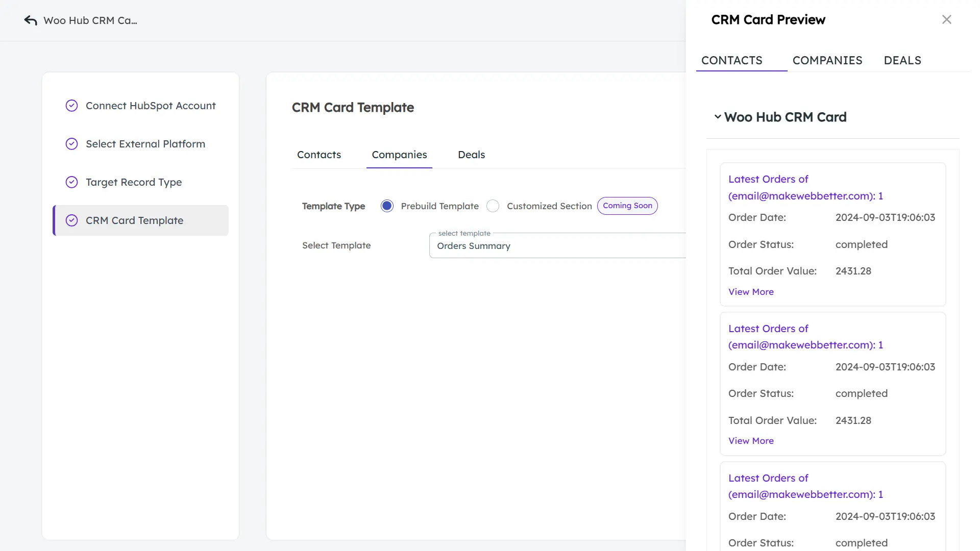Select the Prebuild Template radio button
The width and height of the screenshot is (980, 551).
click(x=387, y=206)
